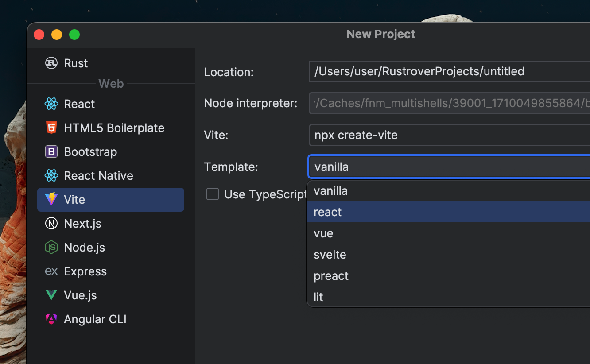Select React project type label
Viewport: 590px width, 364px height.
79,104
